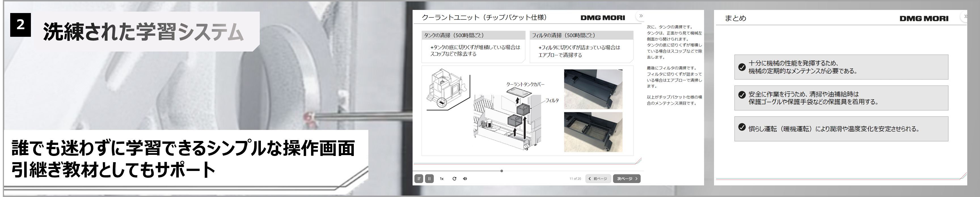Select the タンクの清掃（500時間ごと）header
The width and height of the screenshot is (980, 197).
point(473,35)
